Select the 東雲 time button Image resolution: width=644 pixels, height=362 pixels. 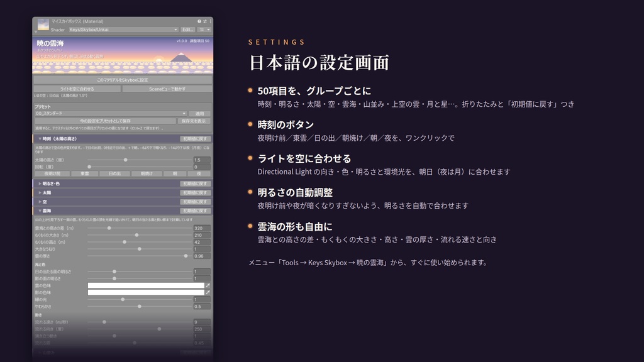click(x=85, y=173)
